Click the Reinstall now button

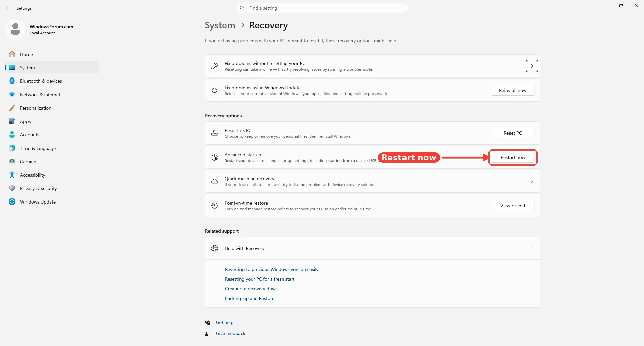(x=513, y=90)
